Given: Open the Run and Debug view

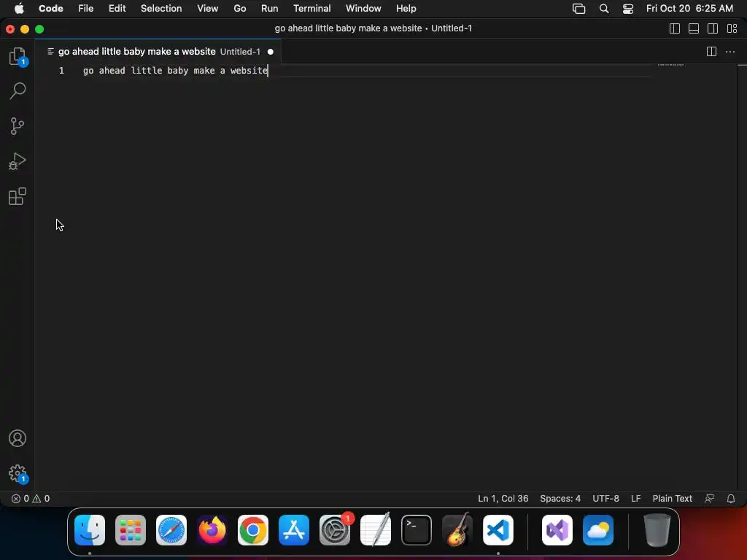Looking at the screenshot, I should (x=18, y=161).
